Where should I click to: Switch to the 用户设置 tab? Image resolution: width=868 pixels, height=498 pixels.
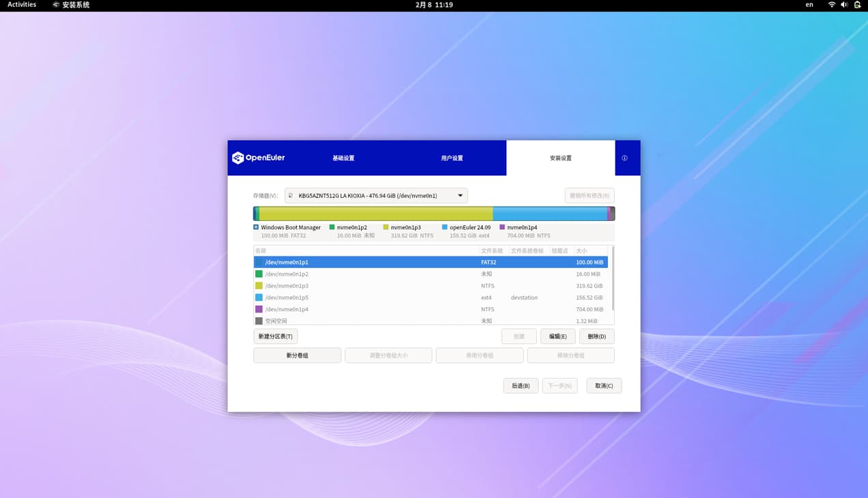pyautogui.click(x=452, y=158)
